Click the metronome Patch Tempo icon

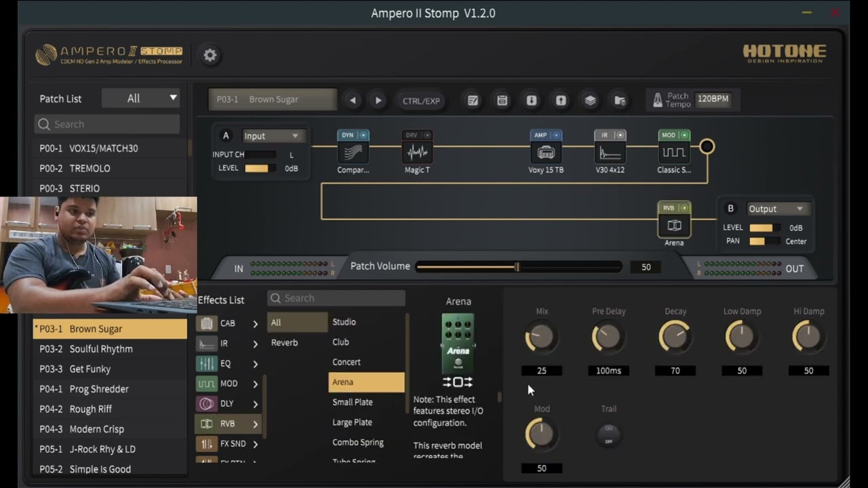(x=657, y=100)
